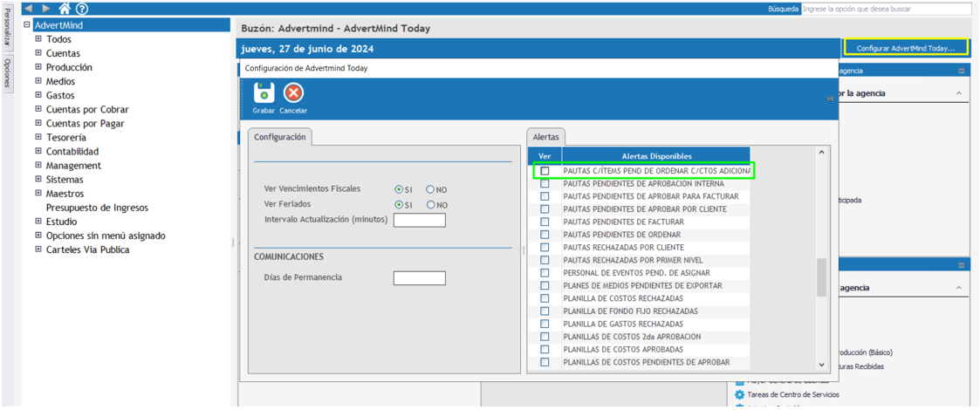Viewport: 980px width, 410px height.
Task: Tick PAUTAS PENDIENTES DE APROBAR POR CLIENTE
Action: coord(545,208)
